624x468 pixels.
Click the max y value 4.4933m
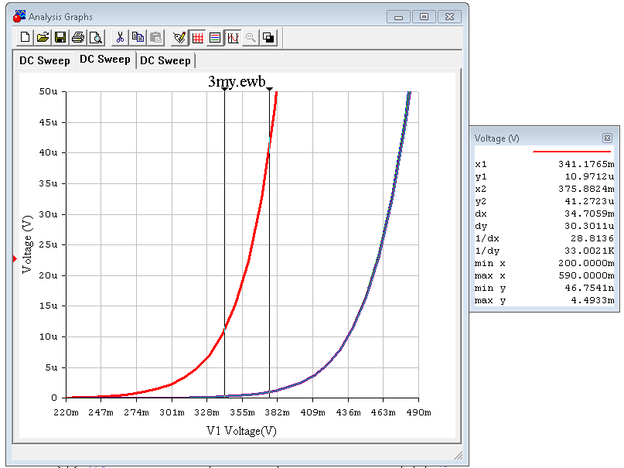(592, 300)
